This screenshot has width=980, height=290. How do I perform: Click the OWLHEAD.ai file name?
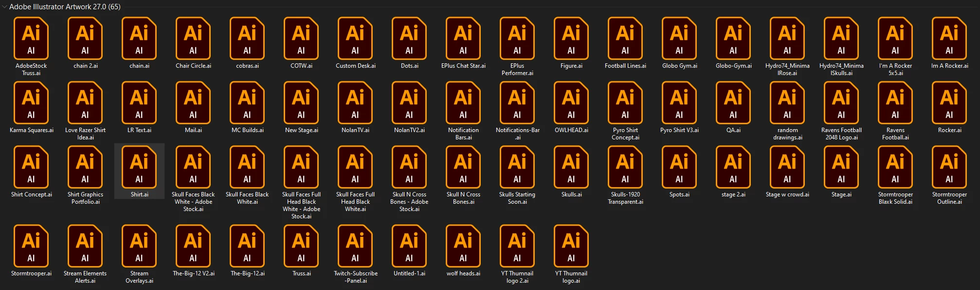(x=571, y=130)
